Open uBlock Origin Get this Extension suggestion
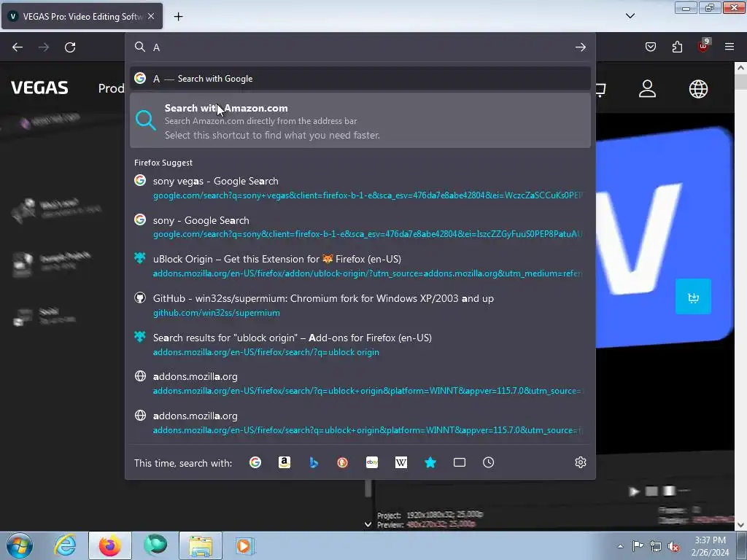This screenshot has height=560, width=747. tap(360, 266)
